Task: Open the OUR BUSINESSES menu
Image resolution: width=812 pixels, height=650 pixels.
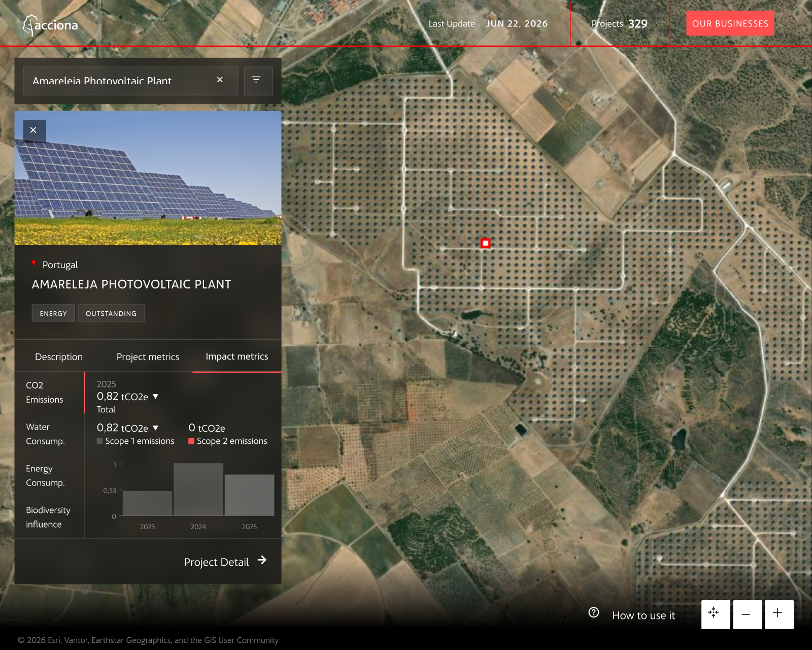Action: 730,23
